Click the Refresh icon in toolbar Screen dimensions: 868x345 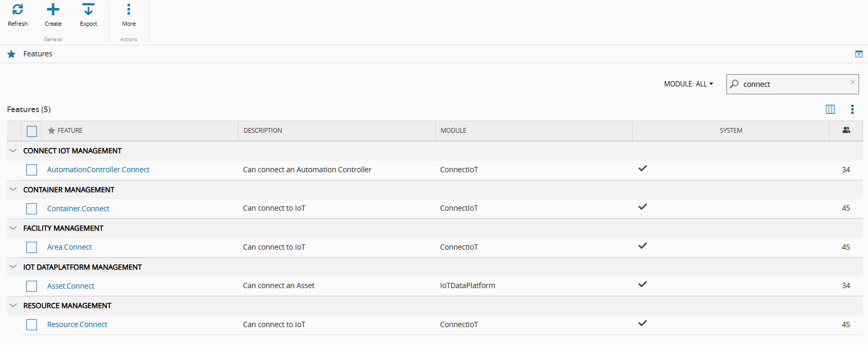click(x=18, y=9)
